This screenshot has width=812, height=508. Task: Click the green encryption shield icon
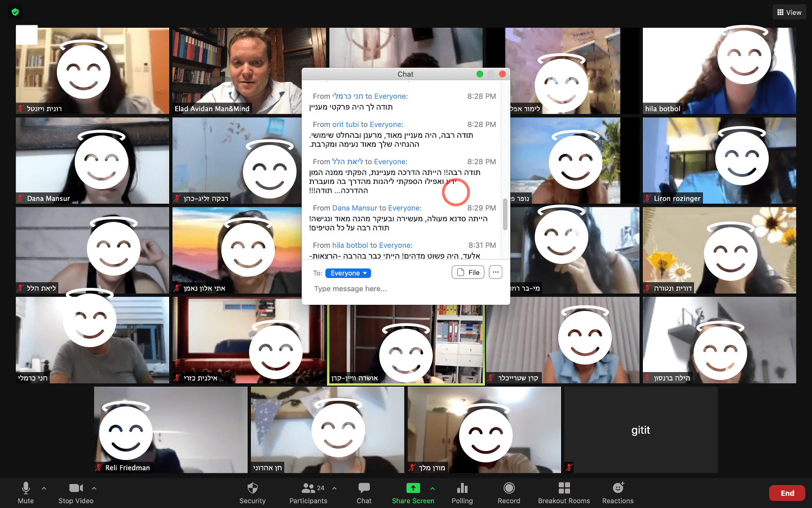(15, 12)
